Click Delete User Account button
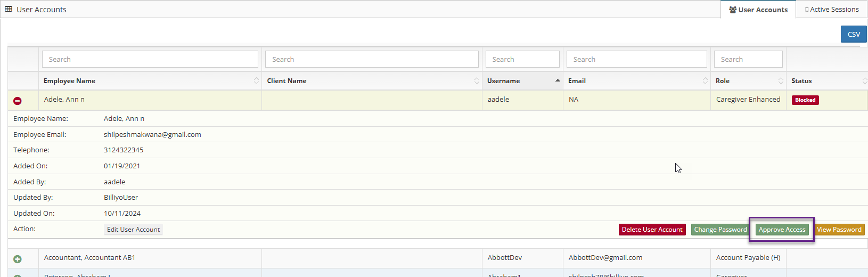This screenshot has height=277, width=868. pos(652,230)
